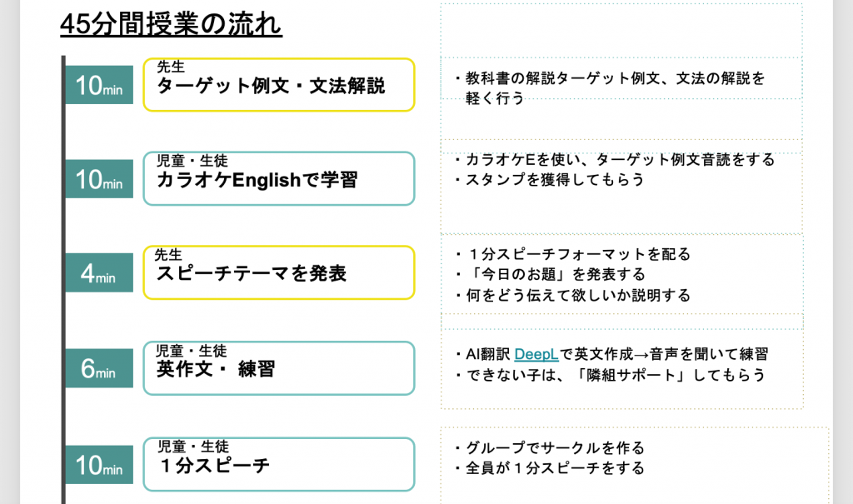Click the 教科書の解説ターゲット例文 bullet text

(611, 88)
